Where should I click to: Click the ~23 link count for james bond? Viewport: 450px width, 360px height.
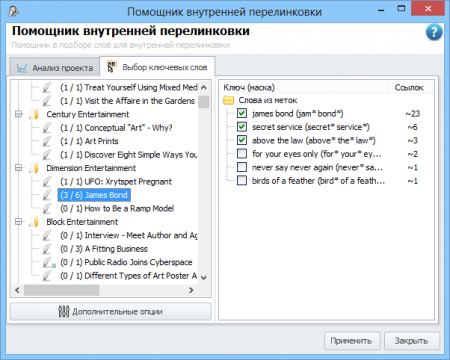click(413, 114)
